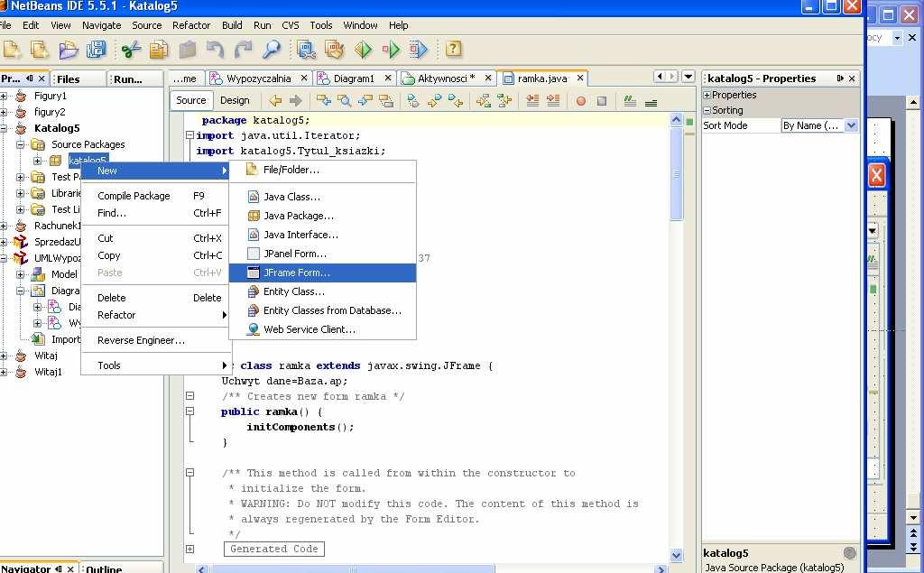
Task: Close the katalog5 Properties panel
Action: coord(852,79)
